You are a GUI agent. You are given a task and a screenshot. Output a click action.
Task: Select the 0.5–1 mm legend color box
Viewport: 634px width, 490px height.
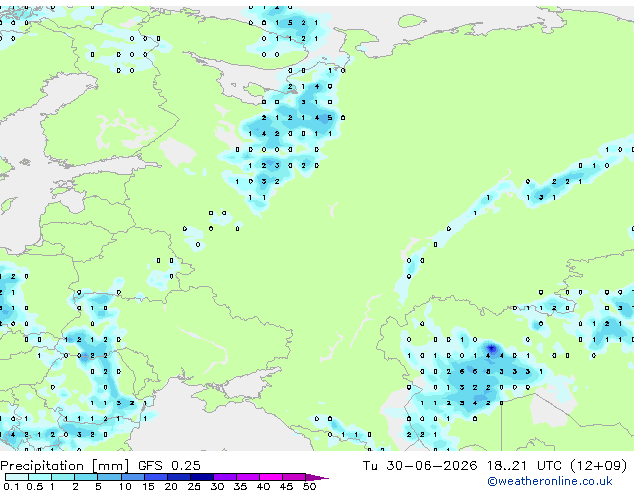pos(40,477)
